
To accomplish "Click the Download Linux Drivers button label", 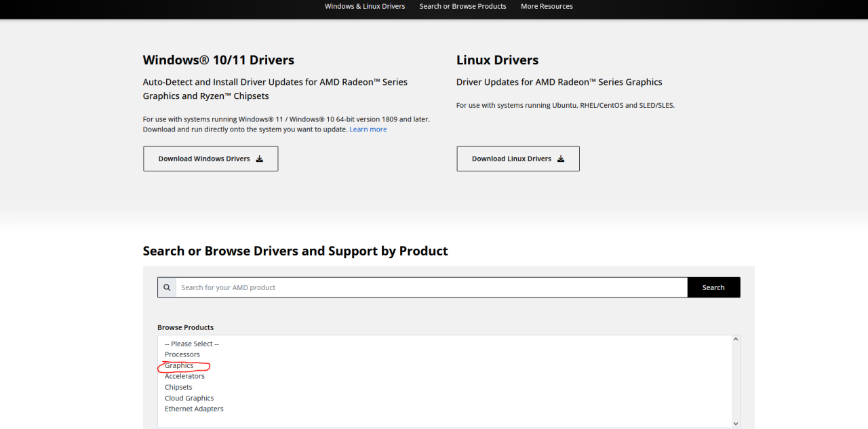I will click(x=511, y=159).
